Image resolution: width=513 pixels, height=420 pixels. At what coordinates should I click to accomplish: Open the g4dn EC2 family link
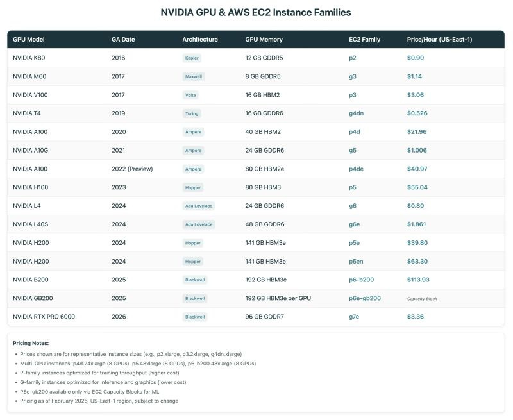356,113
